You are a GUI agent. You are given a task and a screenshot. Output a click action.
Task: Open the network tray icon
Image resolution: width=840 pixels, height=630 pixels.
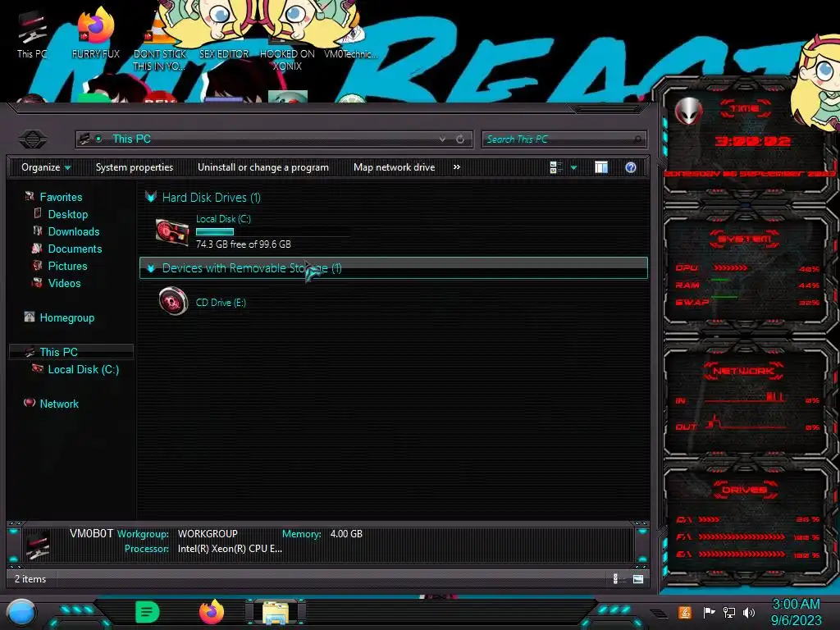(729, 612)
